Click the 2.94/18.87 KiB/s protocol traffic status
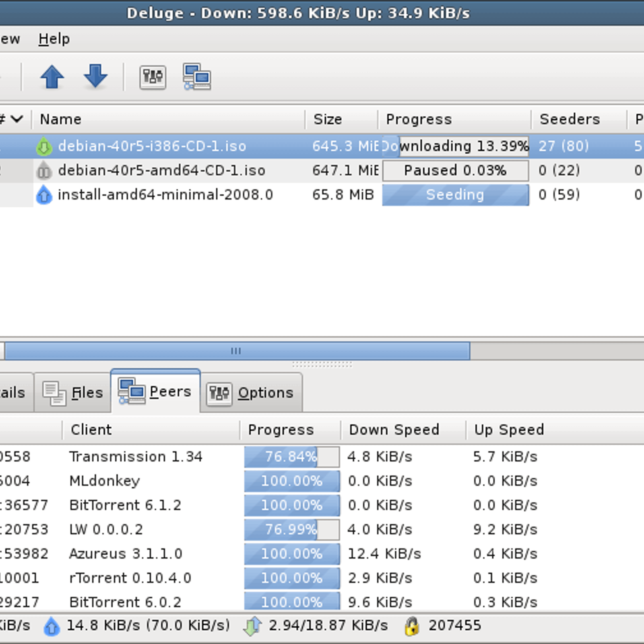The width and height of the screenshot is (644, 644). pos(328,626)
